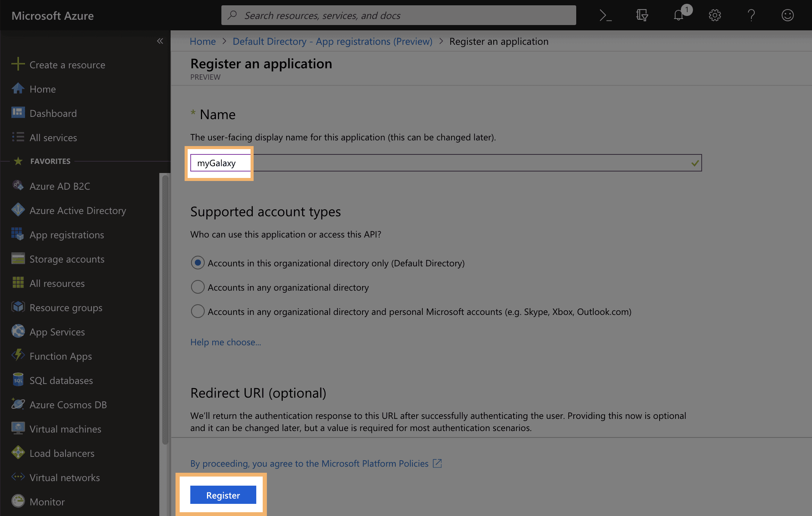Click Home in the breadcrumb trail
Image resolution: width=812 pixels, height=516 pixels.
click(202, 41)
